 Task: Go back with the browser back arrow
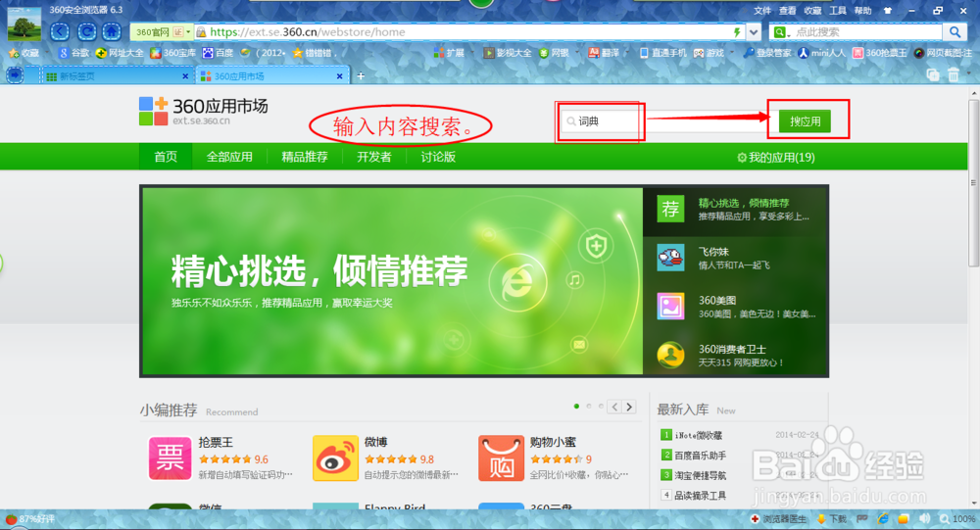pos(60,31)
